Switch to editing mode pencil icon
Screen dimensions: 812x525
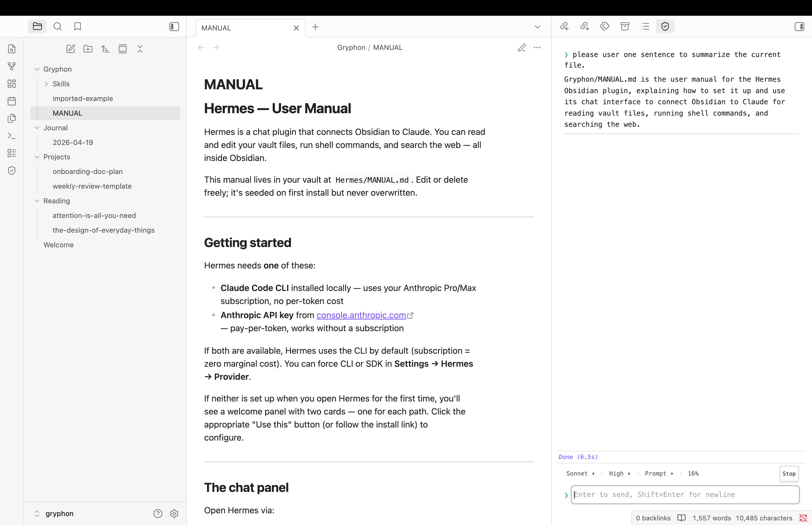[522, 48]
